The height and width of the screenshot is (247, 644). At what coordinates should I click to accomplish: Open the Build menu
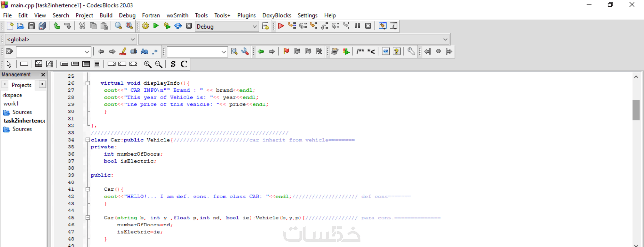(x=106, y=15)
